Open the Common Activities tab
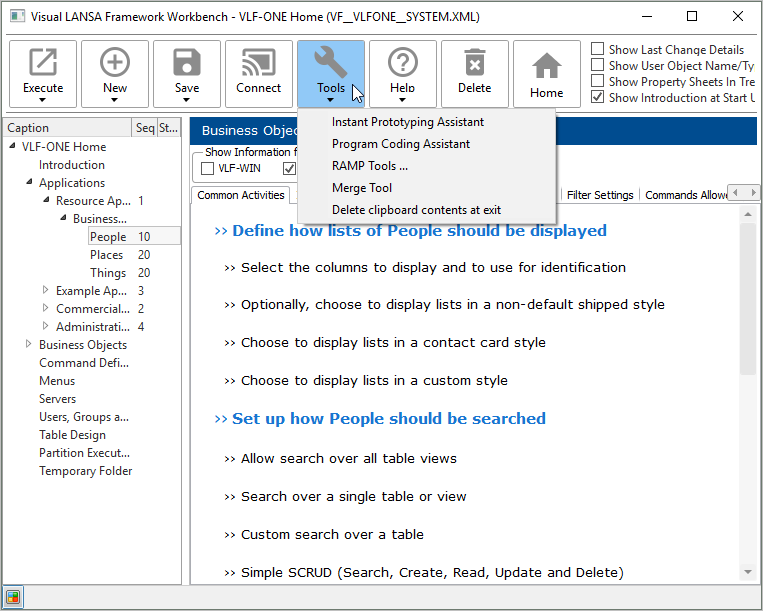Viewport: 763px width, 611px height. [x=240, y=195]
